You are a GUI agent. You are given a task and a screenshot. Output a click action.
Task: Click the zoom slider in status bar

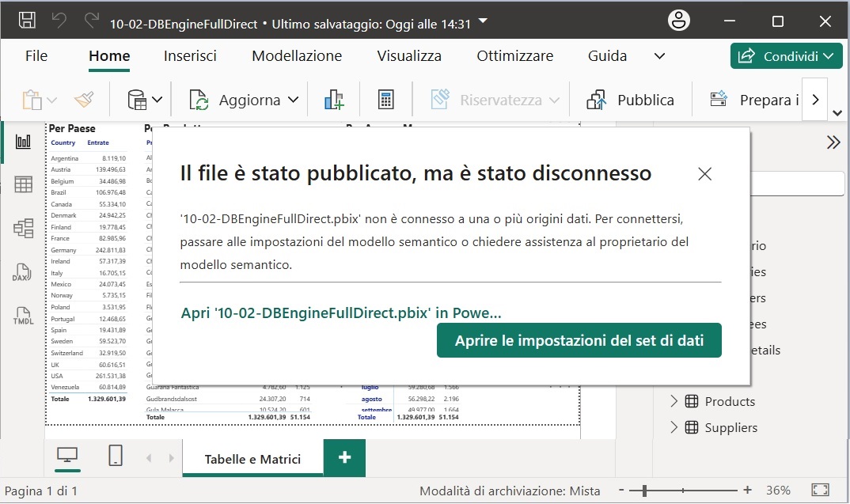pos(647,491)
